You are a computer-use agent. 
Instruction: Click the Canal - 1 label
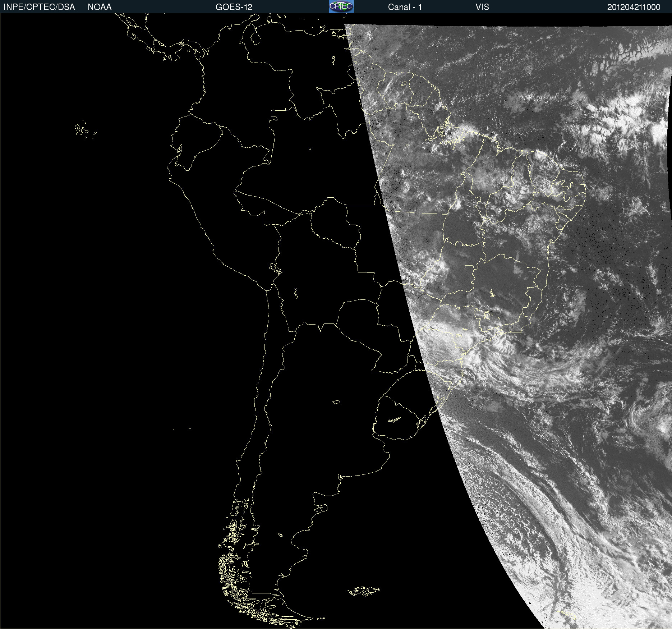(x=405, y=7)
